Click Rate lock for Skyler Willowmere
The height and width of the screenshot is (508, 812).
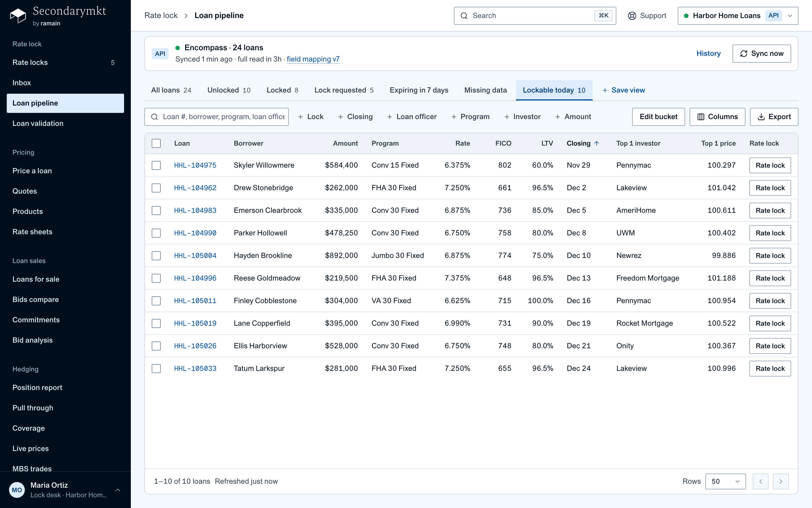tap(770, 165)
